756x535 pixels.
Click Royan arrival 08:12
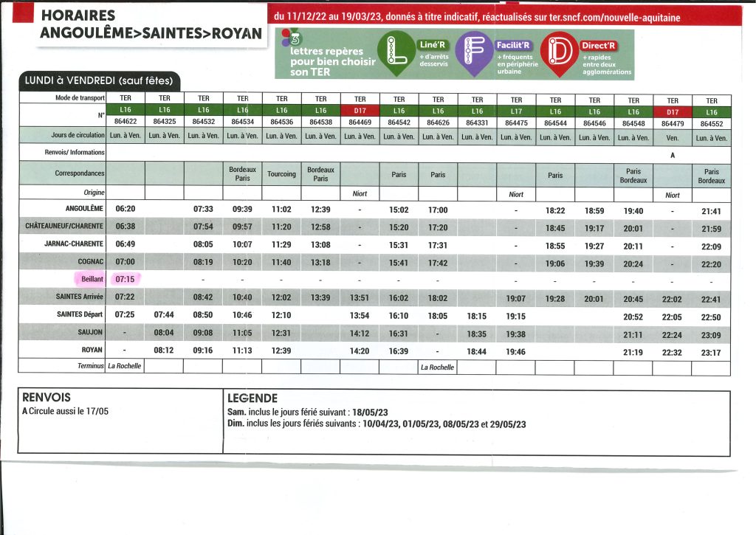(x=163, y=350)
